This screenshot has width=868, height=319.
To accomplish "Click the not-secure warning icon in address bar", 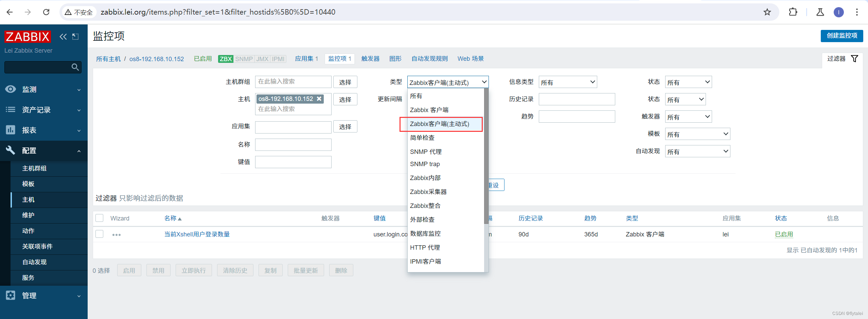I will 68,12.
